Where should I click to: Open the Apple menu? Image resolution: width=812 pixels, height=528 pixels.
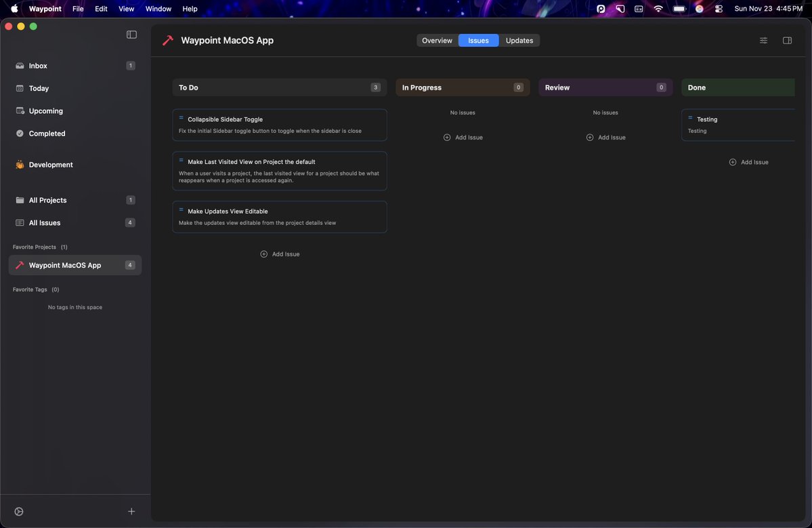point(14,8)
